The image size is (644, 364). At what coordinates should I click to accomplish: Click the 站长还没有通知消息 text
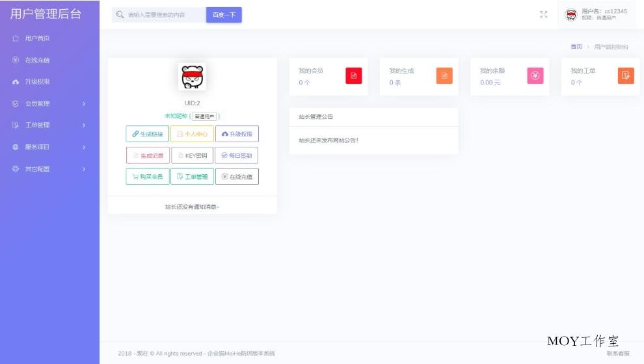tap(192, 207)
